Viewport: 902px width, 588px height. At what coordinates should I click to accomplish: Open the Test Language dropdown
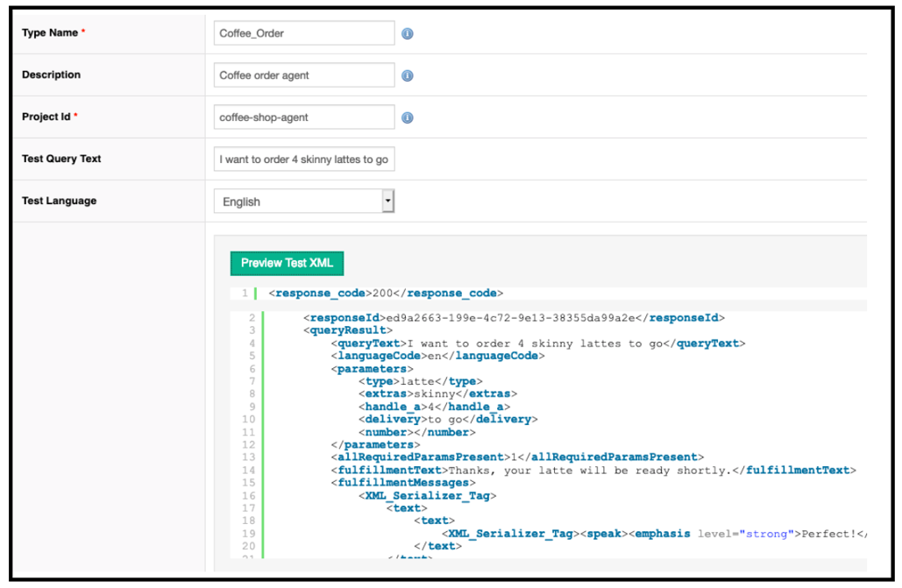[x=303, y=202]
